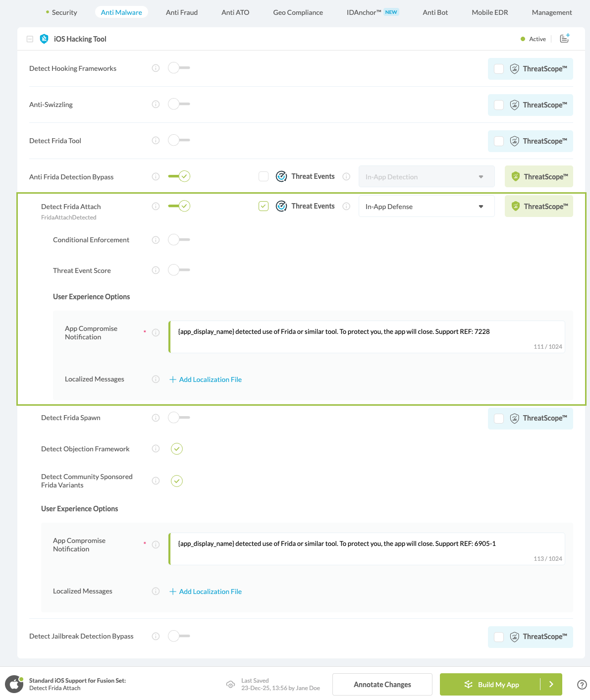Click the Apple logo in the bottom status bar
Screen dimensions: 590x700
click(x=14, y=684)
